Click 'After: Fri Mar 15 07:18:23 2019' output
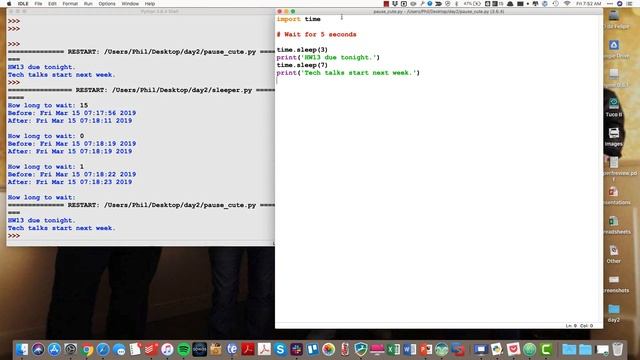This screenshot has height=360, width=640. click(70, 182)
